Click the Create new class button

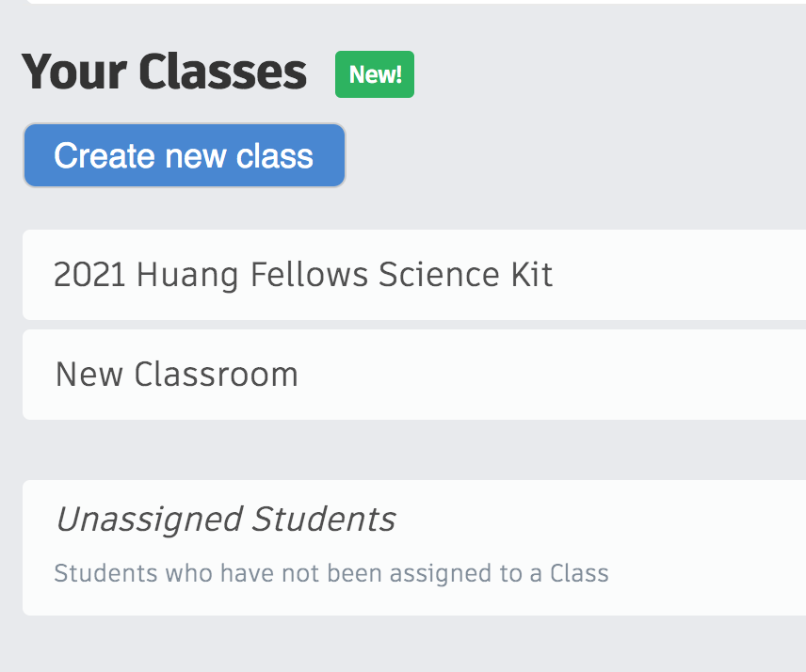pyautogui.click(x=184, y=154)
